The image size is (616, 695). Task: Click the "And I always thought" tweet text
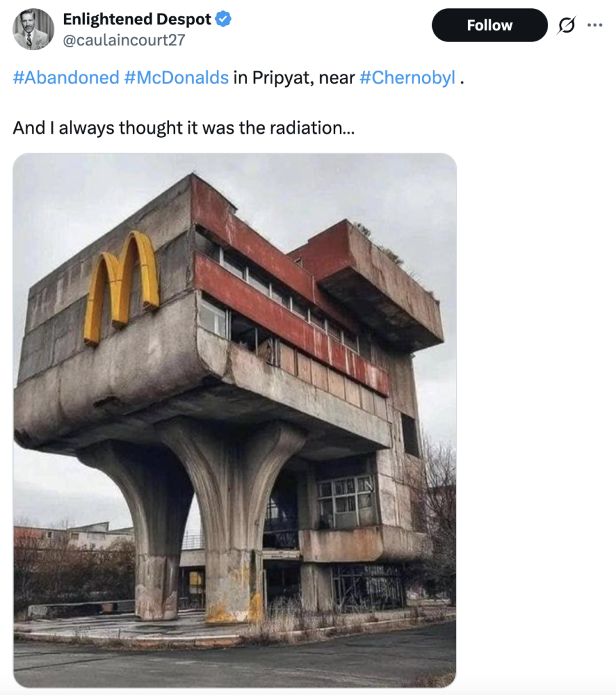(x=183, y=127)
